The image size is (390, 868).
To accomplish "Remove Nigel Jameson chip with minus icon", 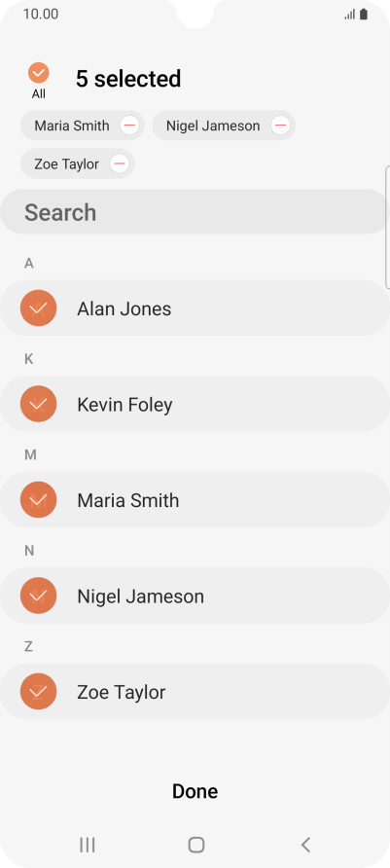I will point(280,126).
